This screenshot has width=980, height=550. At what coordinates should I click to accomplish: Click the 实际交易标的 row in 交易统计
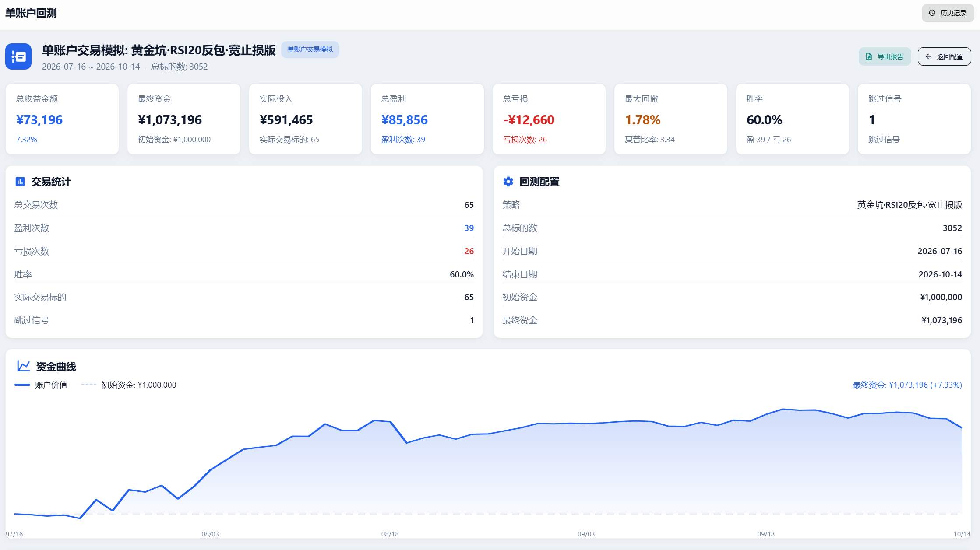244,297
